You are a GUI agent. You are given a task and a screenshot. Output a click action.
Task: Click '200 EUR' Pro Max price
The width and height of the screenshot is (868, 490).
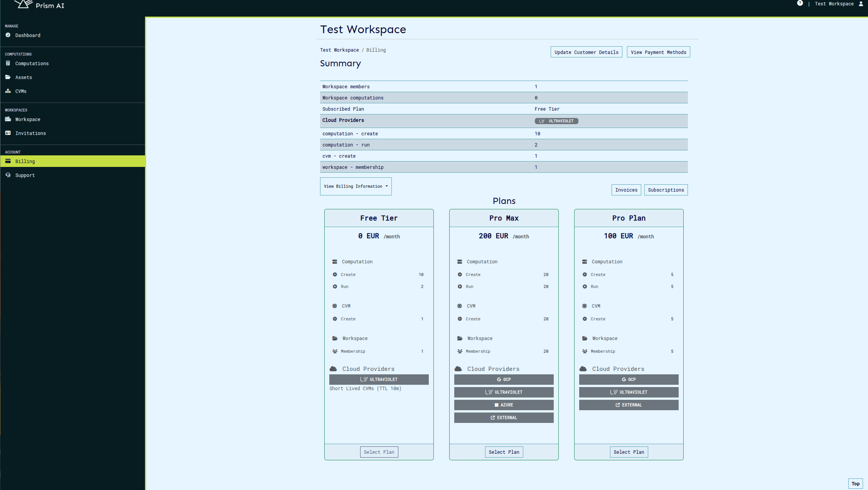493,236
